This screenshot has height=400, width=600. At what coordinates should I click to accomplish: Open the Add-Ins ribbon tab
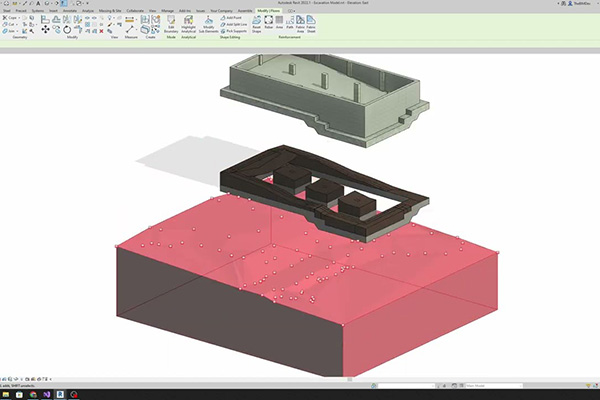(185, 11)
